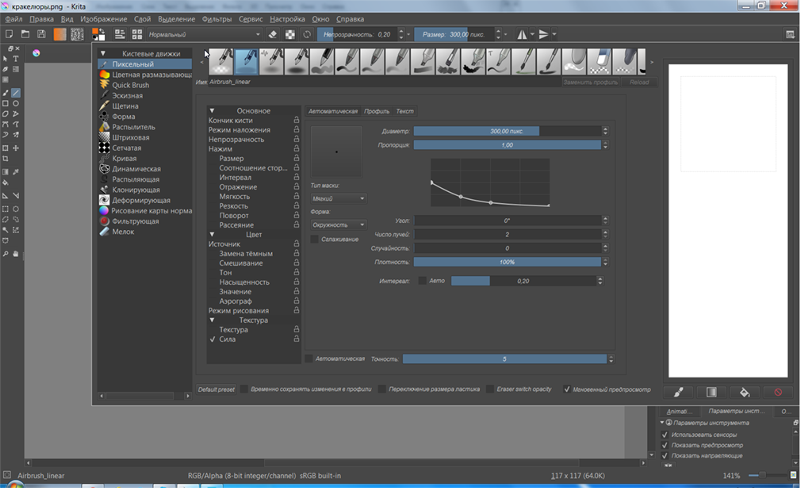Open the Слой menu

click(x=142, y=19)
